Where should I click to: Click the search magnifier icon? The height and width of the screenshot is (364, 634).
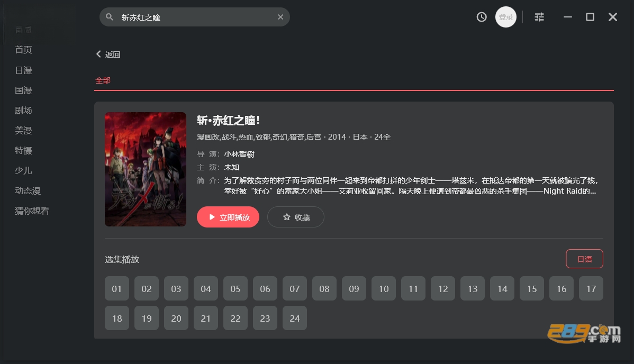tap(109, 17)
